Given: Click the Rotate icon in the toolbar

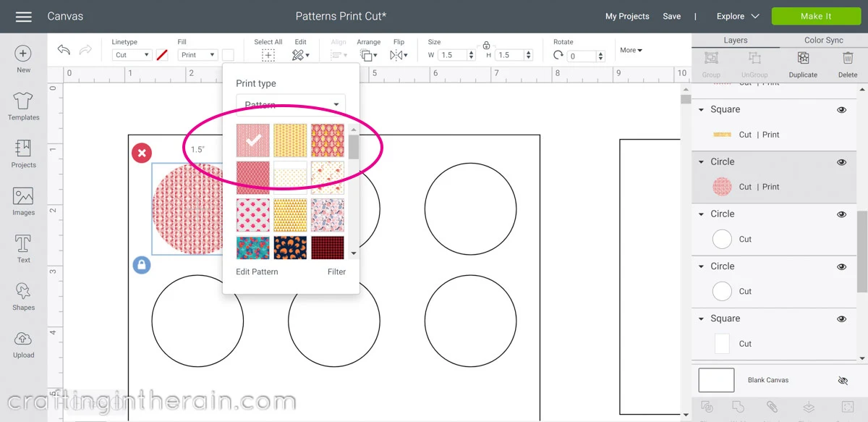Looking at the screenshot, I should click(x=558, y=55).
